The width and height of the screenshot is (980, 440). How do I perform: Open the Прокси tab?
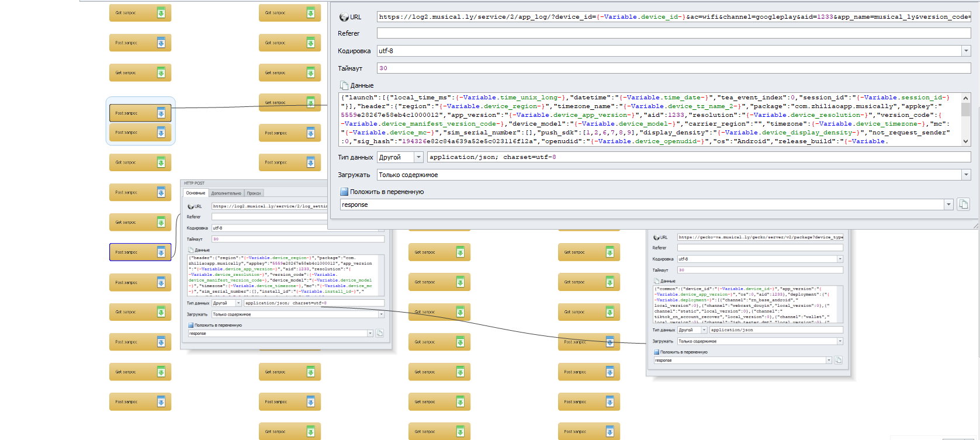254,193
